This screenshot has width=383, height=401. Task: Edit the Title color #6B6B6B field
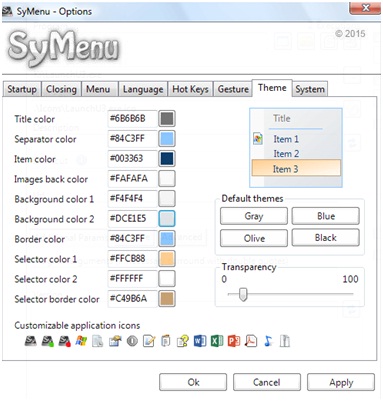(x=132, y=119)
